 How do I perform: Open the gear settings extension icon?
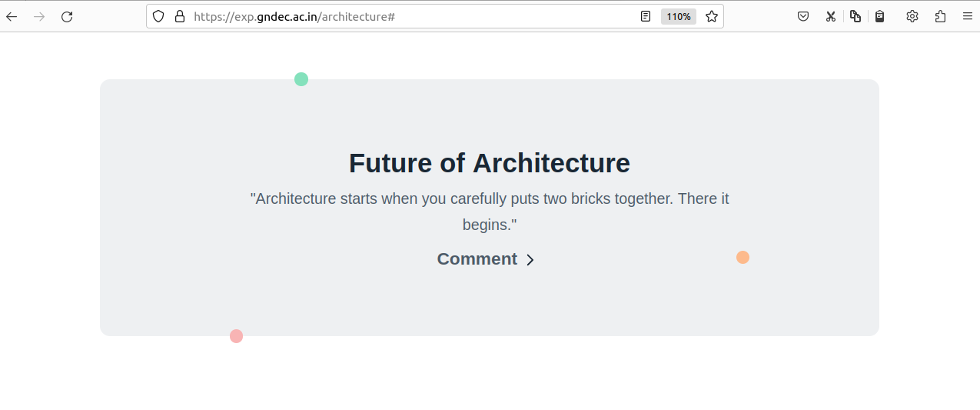[x=912, y=16]
